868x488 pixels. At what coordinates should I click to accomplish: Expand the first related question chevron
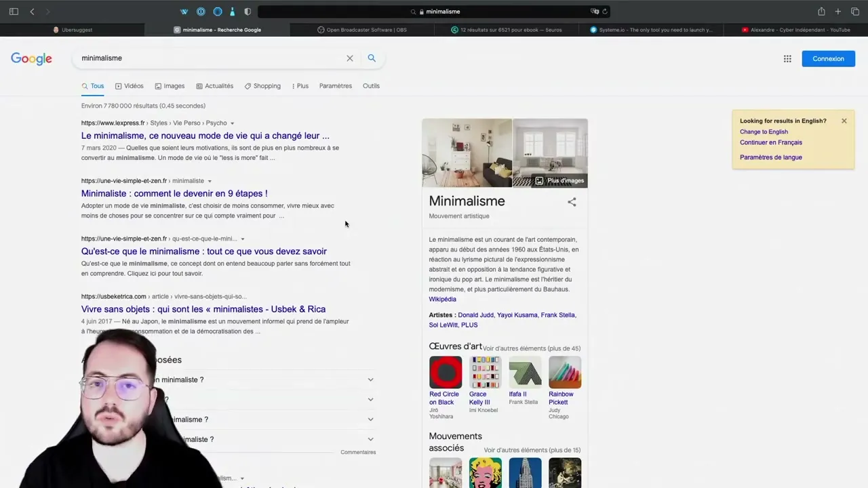370,380
